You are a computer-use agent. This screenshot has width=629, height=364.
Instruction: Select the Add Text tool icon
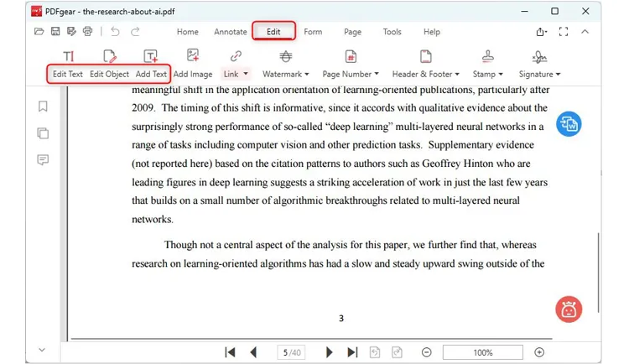(151, 56)
